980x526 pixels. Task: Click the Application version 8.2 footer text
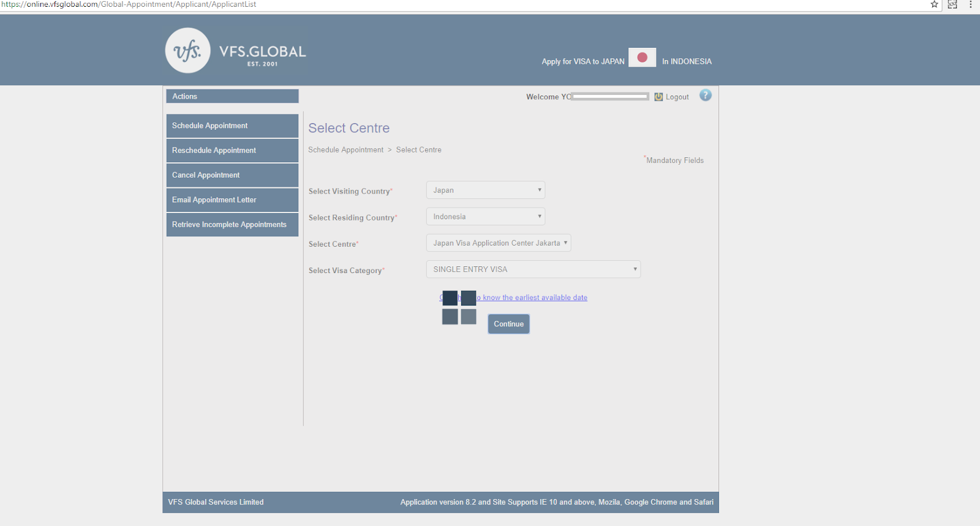(557, 502)
